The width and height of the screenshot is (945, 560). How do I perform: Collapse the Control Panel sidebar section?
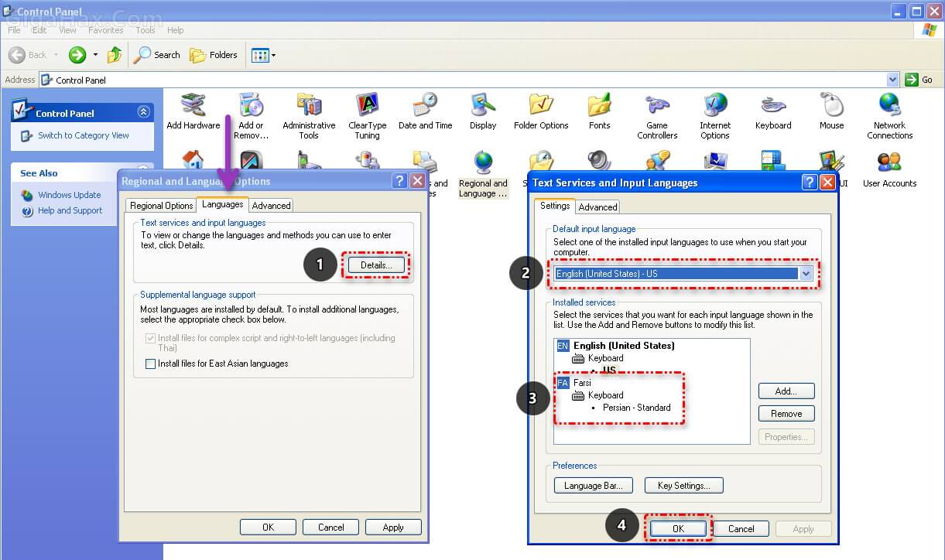[143, 112]
